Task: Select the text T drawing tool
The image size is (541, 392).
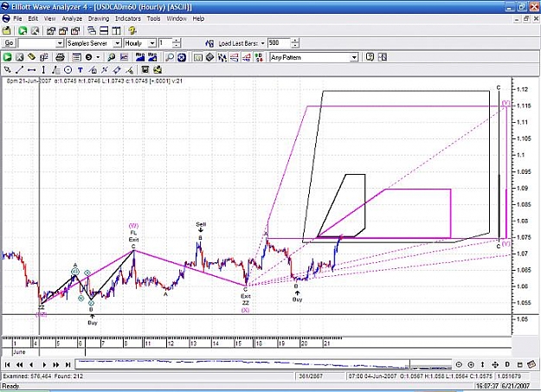Action: tap(80, 70)
